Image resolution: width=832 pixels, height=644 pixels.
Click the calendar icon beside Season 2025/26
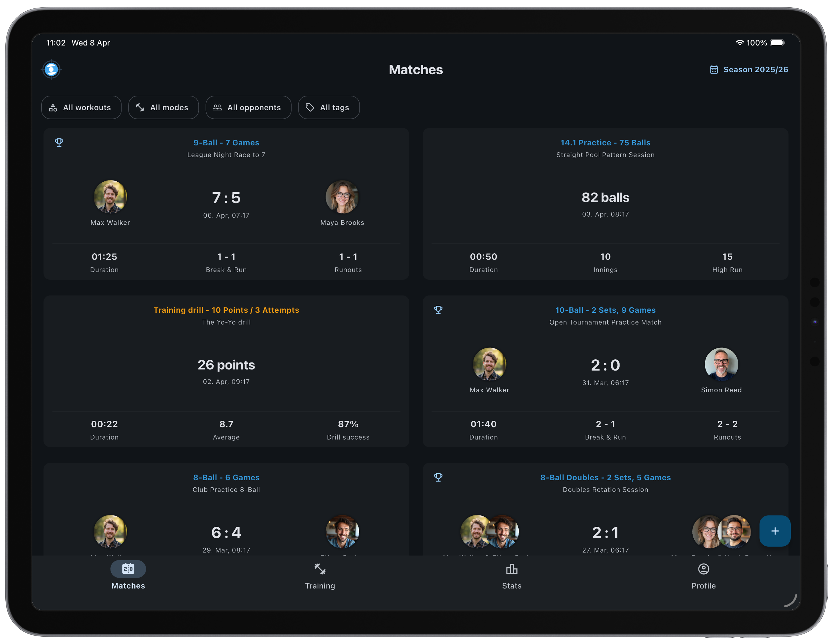[x=713, y=70]
